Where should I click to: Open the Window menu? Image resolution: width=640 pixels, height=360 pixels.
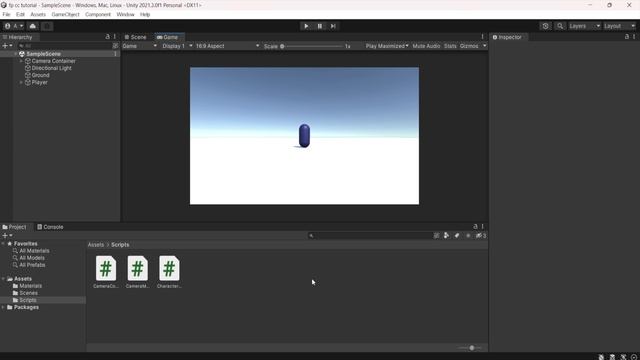click(x=125, y=14)
